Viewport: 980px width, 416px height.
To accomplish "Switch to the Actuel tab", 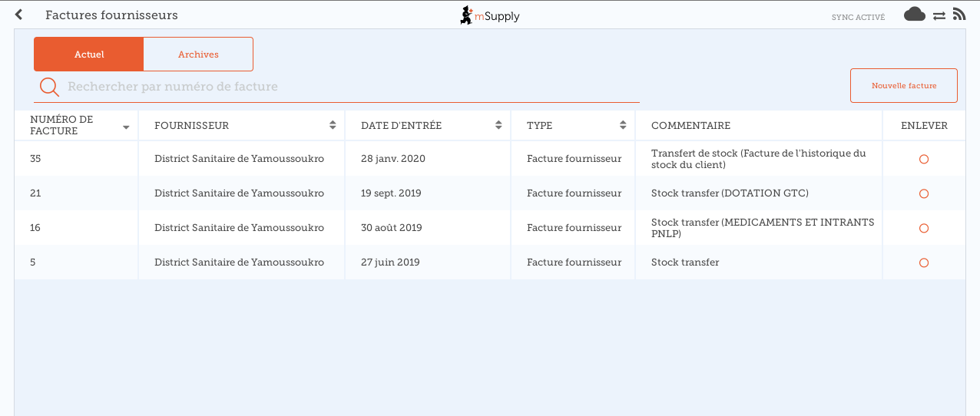I will (89, 54).
